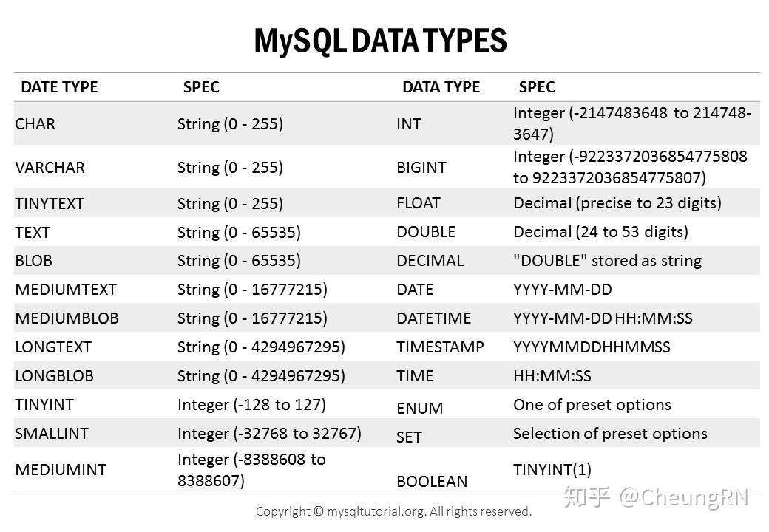Click the DATE TYPE column header
The image size is (769, 532).
click(x=59, y=87)
